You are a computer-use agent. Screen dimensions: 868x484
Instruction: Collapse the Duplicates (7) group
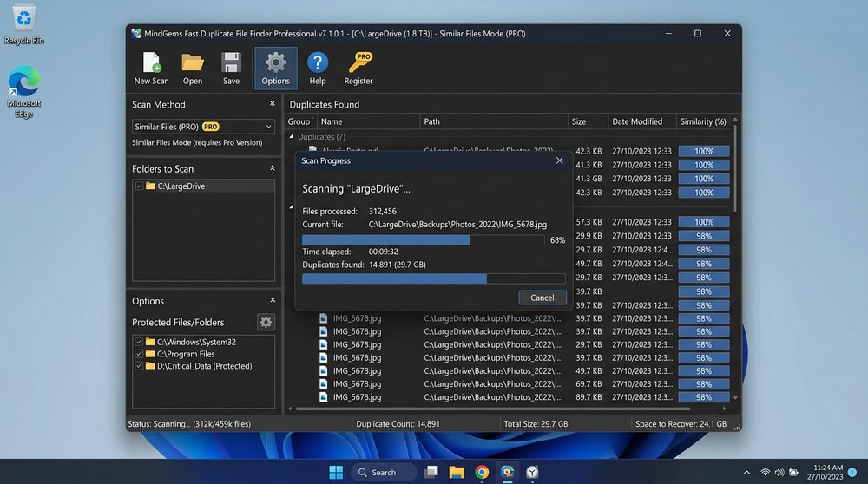pyautogui.click(x=291, y=137)
